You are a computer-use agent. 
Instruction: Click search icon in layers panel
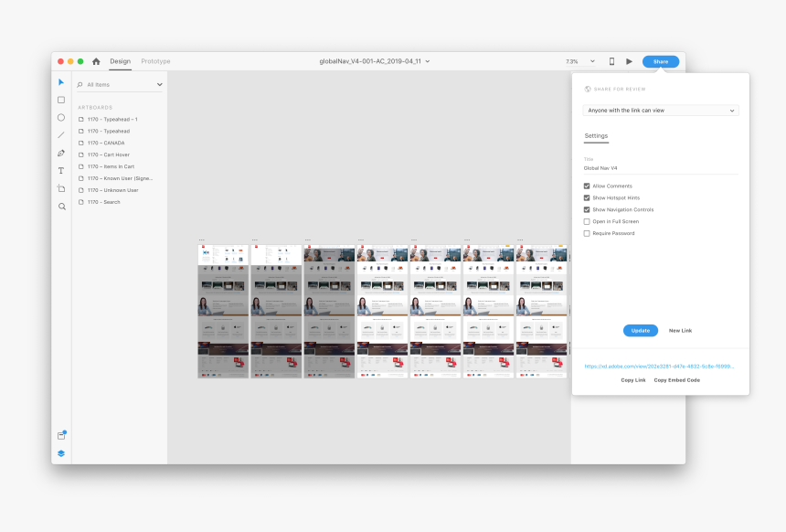click(x=80, y=85)
